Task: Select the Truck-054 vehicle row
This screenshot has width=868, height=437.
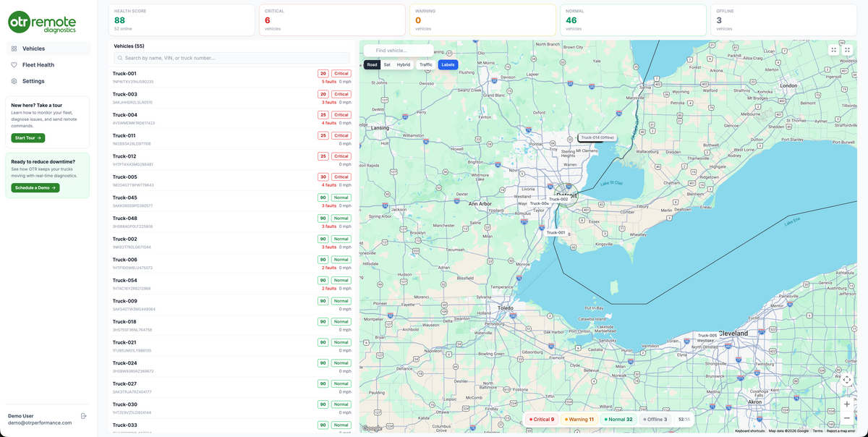Action: pyautogui.click(x=231, y=284)
